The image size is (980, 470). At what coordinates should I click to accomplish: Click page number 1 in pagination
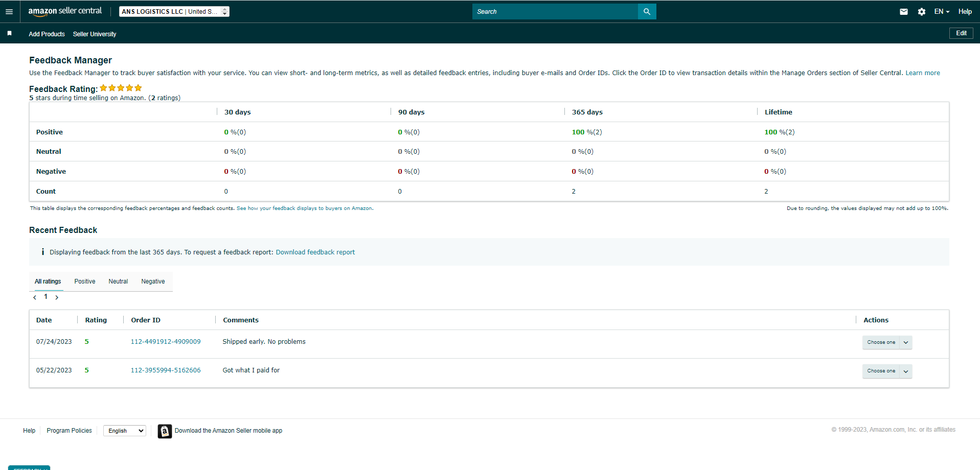coord(46,297)
